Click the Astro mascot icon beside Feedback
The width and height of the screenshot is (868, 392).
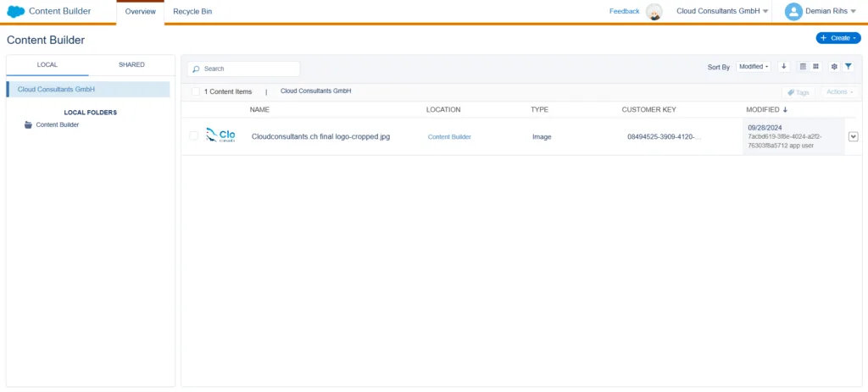654,12
